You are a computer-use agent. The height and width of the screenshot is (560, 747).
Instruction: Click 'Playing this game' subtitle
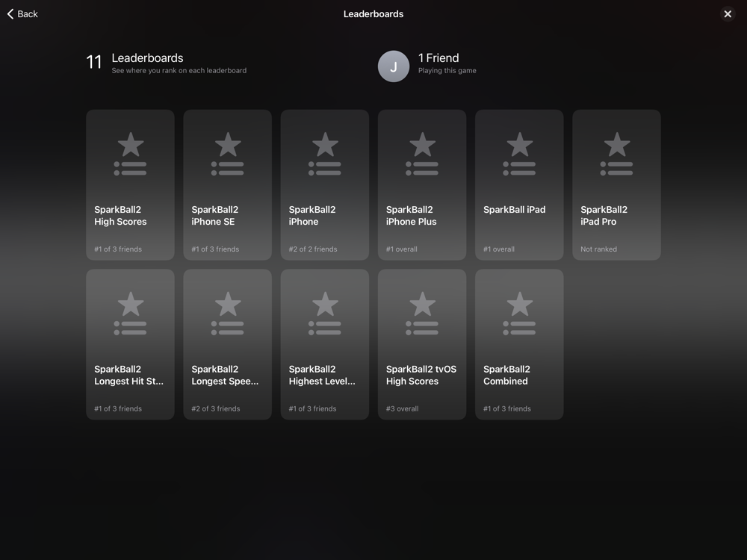click(447, 70)
